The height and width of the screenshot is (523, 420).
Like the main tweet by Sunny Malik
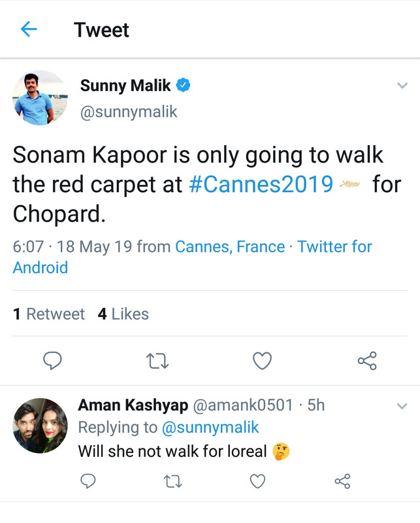pyautogui.click(x=262, y=360)
